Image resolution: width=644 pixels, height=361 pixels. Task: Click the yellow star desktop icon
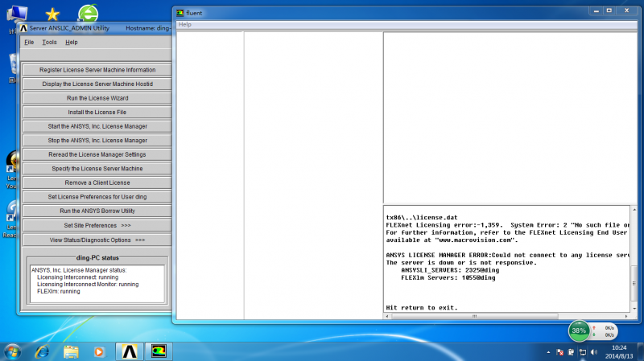52,14
